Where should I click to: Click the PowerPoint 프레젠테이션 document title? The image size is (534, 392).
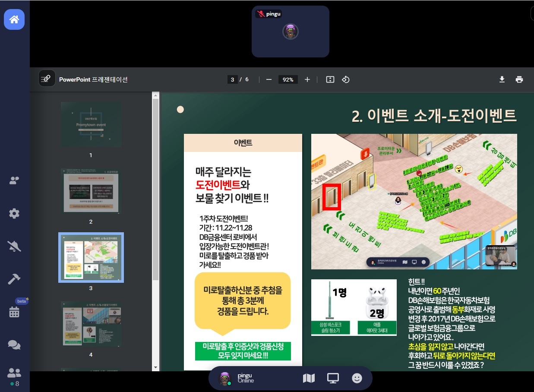coord(93,79)
